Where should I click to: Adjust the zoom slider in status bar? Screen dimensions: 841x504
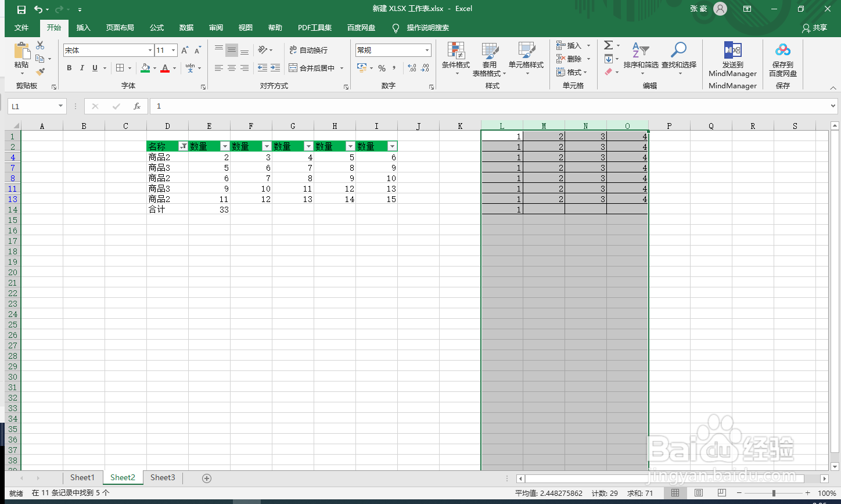click(x=773, y=493)
